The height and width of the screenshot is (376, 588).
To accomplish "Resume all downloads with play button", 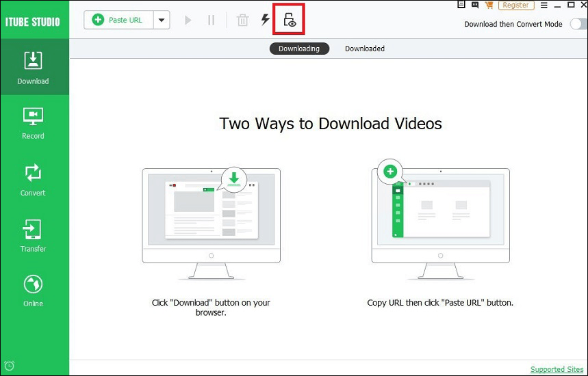I will coord(188,21).
